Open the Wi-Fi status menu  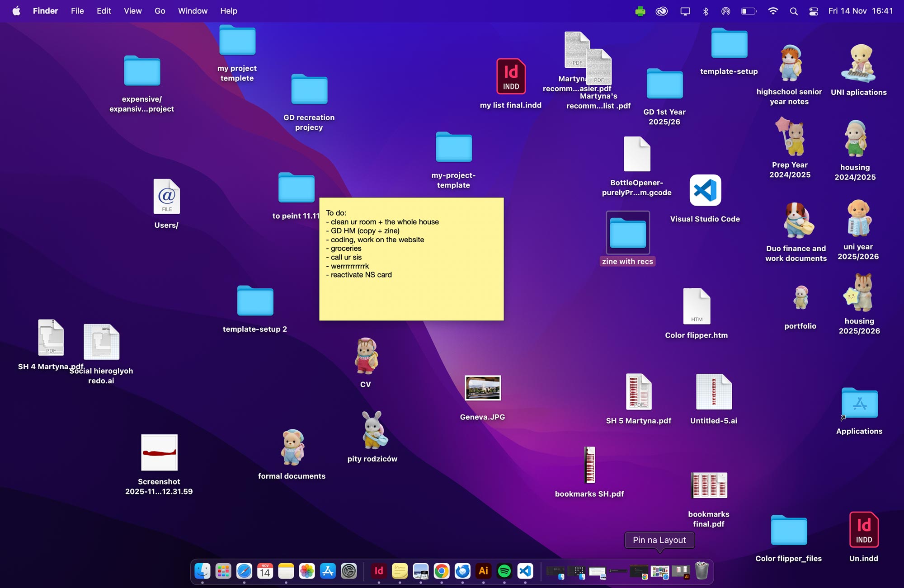pos(773,10)
